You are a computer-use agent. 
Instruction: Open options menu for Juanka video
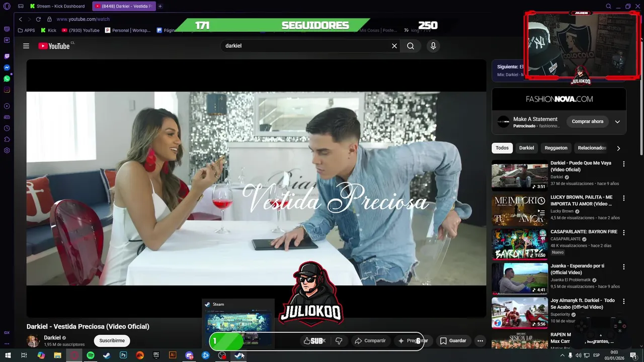624,266
